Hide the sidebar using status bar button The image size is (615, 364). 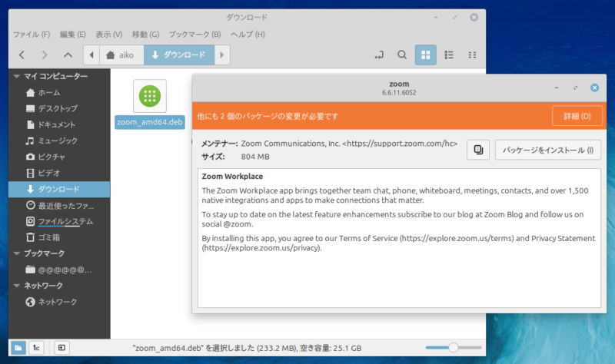click(x=61, y=347)
